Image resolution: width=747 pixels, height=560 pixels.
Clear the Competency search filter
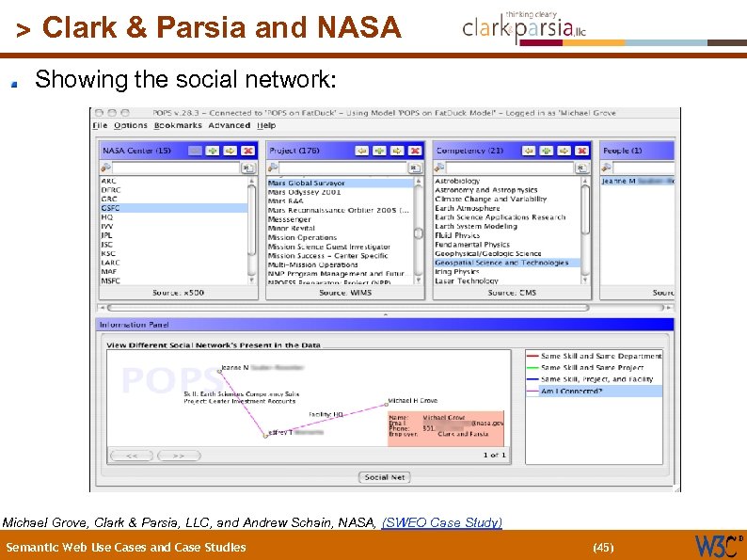tap(581, 168)
